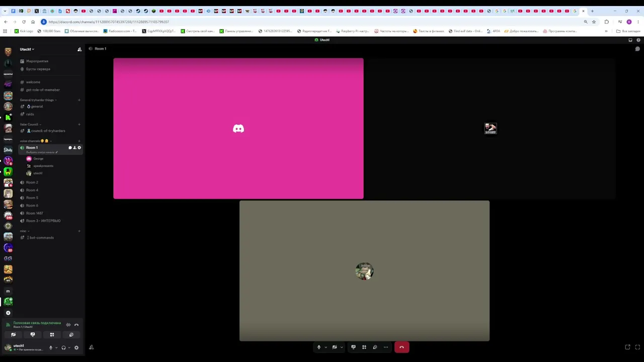
Task: Open the Stake server icon
Action: (8, 150)
